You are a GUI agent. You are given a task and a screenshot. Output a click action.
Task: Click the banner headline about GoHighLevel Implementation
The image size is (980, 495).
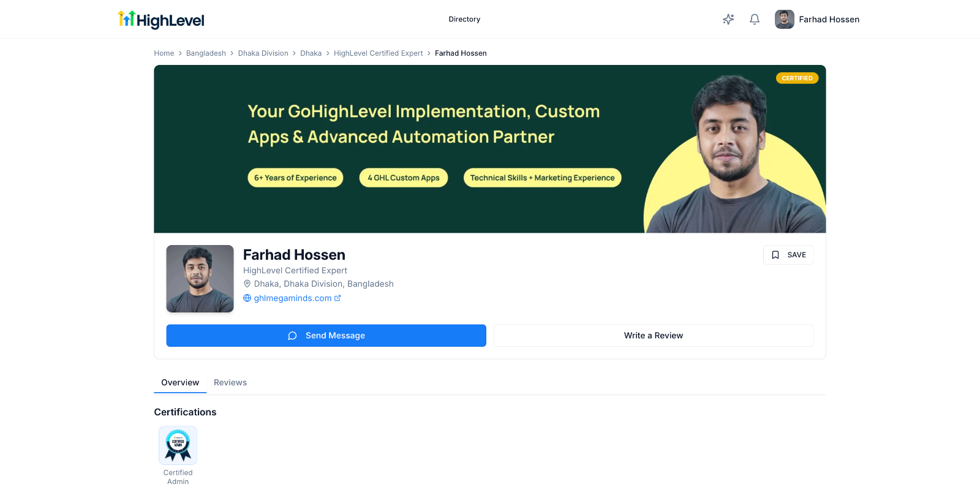click(x=424, y=124)
